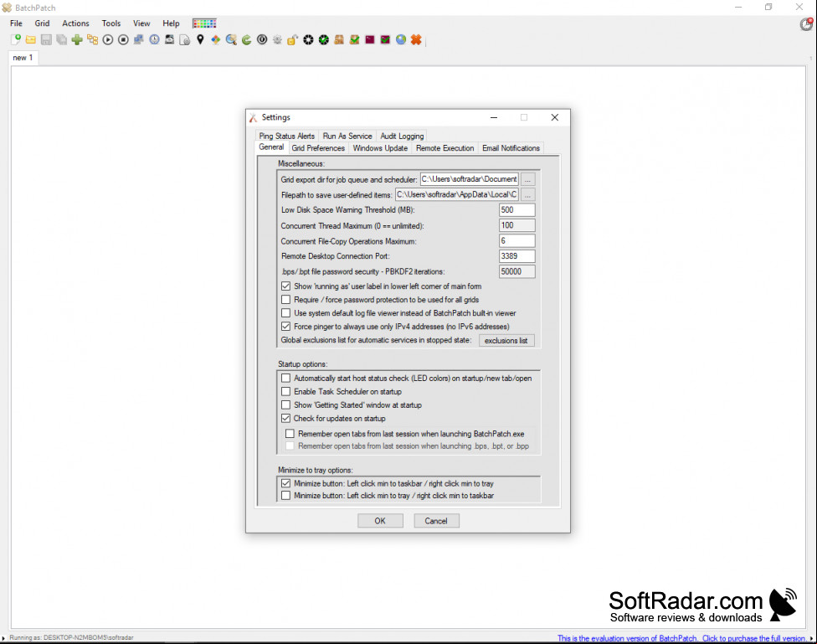Click the maroon console icon with green checkmark
The image size is (817, 644).
click(x=385, y=39)
